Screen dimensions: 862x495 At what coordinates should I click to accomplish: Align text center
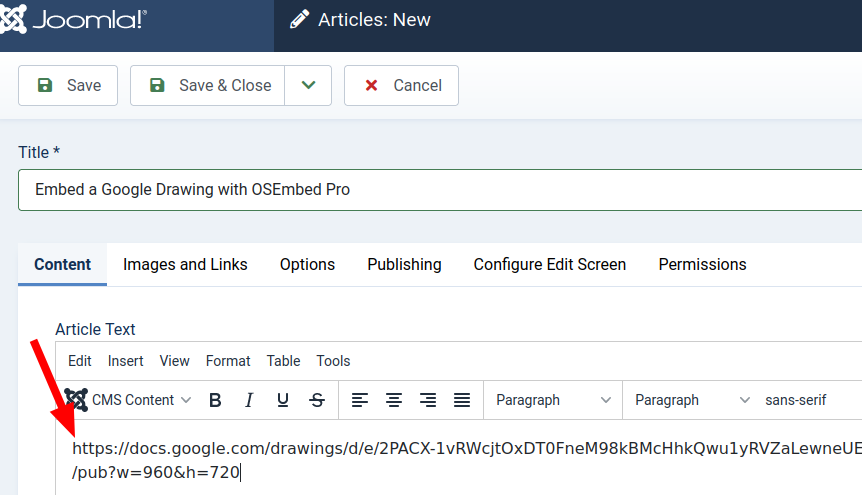pyautogui.click(x=394, y=400)
